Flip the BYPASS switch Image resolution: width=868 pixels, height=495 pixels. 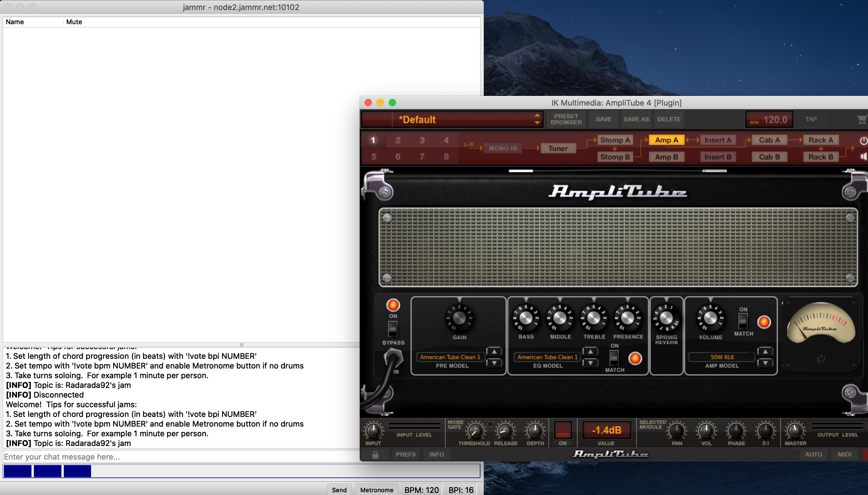click(392, 329)
